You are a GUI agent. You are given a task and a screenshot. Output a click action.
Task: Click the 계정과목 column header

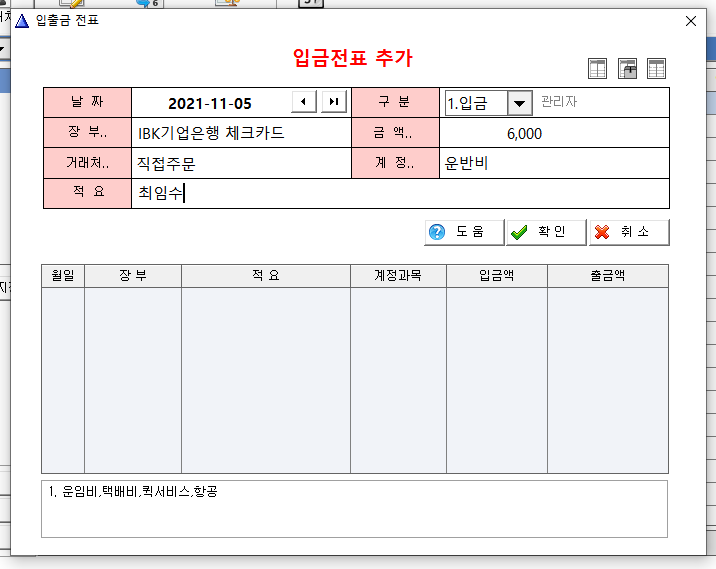click(x=398, y=275)
